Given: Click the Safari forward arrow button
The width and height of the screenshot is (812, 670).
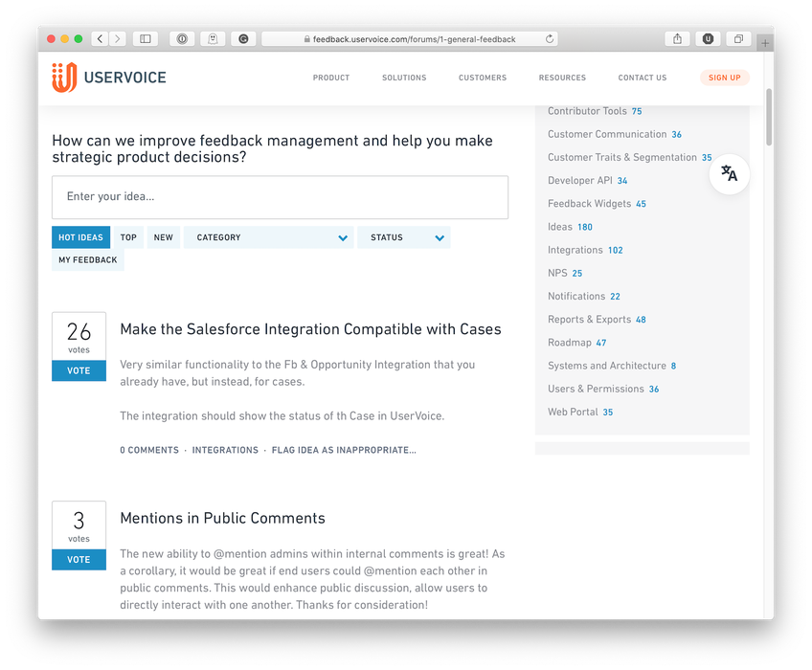Looking at the screenshot, I should pyautogui.click(x=118, y=39).
